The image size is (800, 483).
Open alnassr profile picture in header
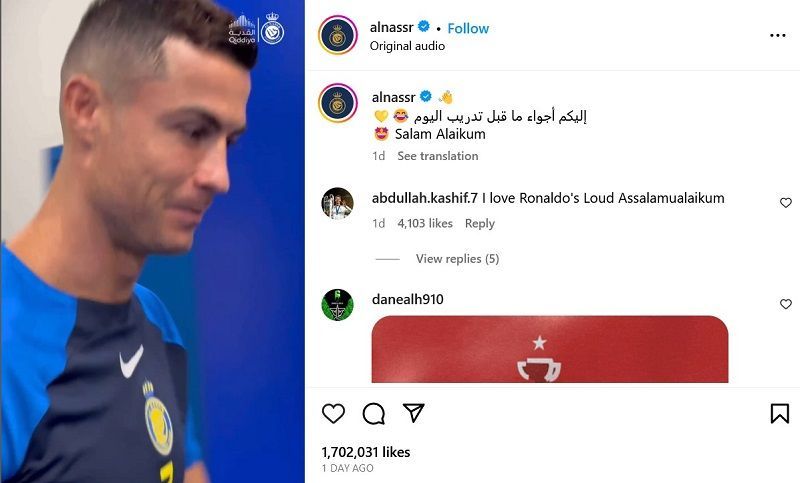(x=338, y=35)
